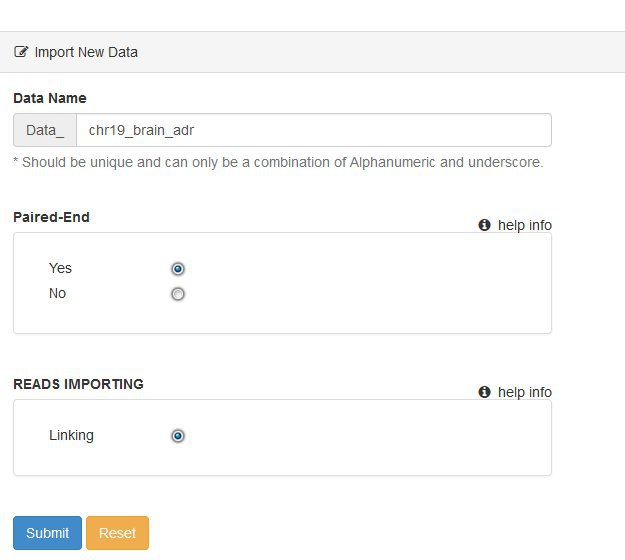Viewport: 625px width, 560px height.
Task: Click the No label text
Action: tap(57, 293)
